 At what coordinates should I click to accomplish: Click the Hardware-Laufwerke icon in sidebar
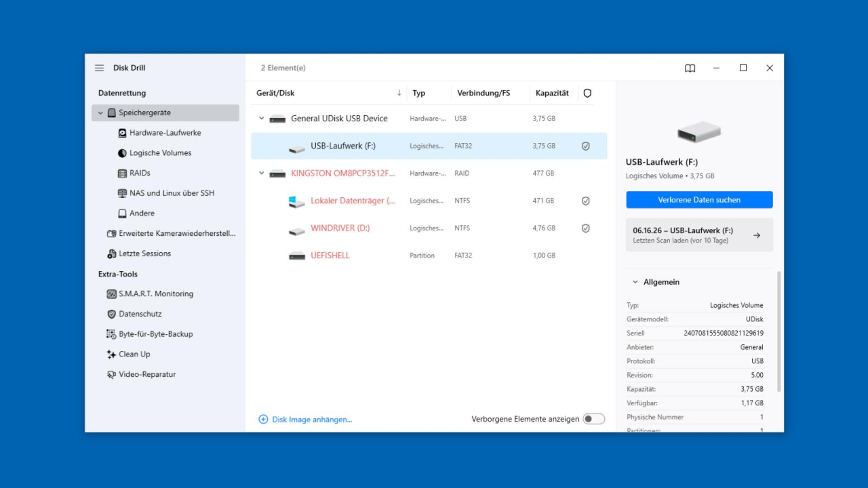click(x=122, y=133)
